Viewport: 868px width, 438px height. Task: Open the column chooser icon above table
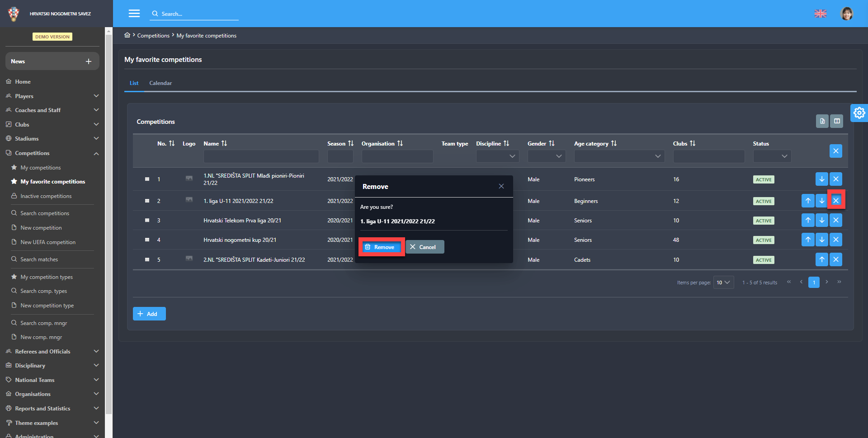pyautogui.click(x=837, y=121)
